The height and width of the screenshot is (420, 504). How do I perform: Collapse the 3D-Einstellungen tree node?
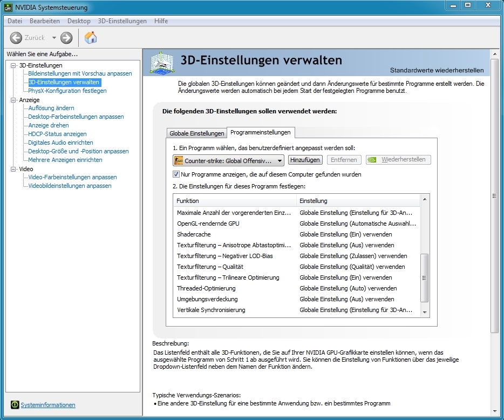click(13, 65)
